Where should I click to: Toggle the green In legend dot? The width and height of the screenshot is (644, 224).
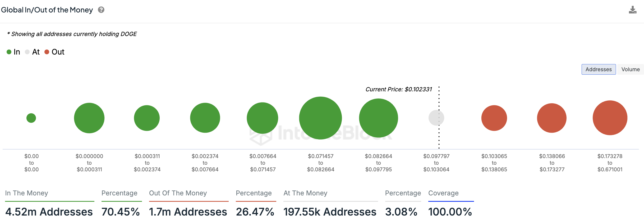click(x=9, y=52)
